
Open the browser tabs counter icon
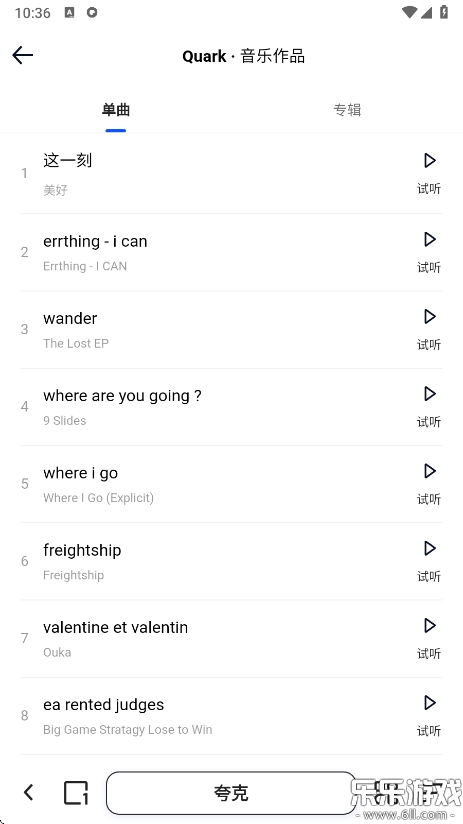pos(76,792)
